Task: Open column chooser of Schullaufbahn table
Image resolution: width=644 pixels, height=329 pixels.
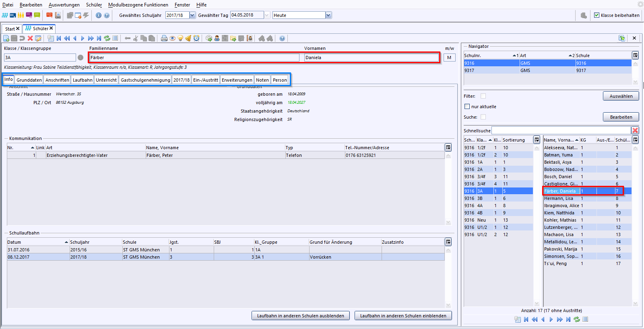Action: (x=448, y=242)
